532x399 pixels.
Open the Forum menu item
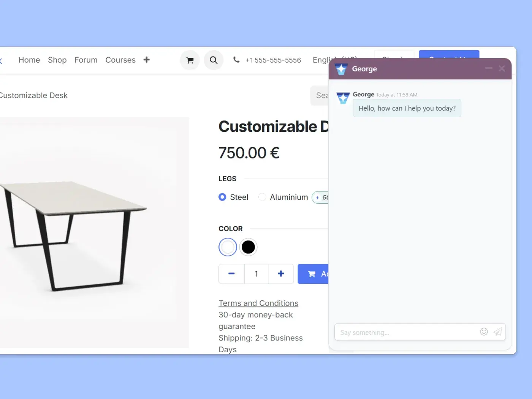point(86,60)
